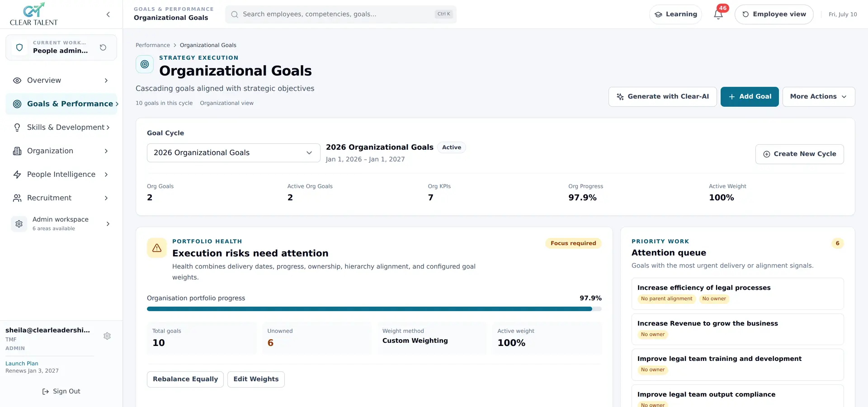The height and width of the screenshot is (407, 868).
Task: Click the Current workspace People admin selector
Action: 61,47
